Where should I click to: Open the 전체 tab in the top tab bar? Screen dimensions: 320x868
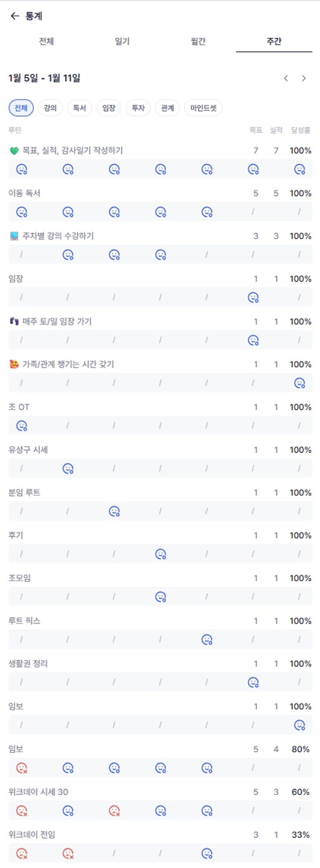tap(46, 41)
